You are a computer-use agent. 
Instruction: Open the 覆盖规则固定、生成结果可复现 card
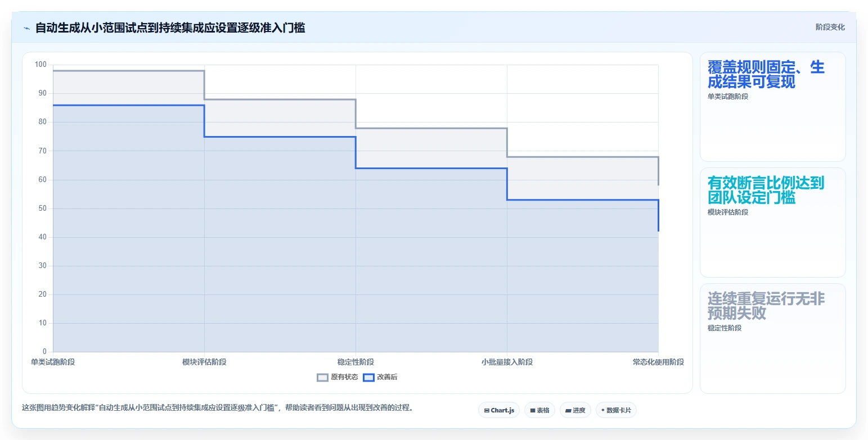pos(772,107)
